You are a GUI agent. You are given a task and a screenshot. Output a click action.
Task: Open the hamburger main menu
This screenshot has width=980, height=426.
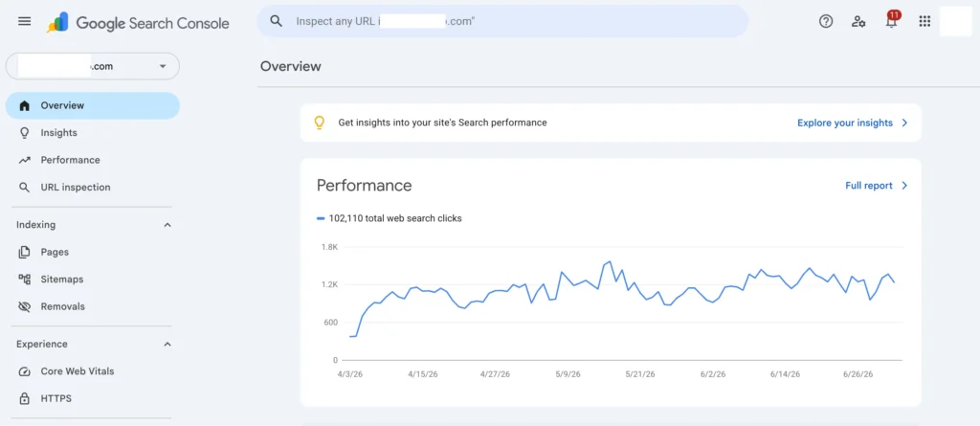(24, 21)
